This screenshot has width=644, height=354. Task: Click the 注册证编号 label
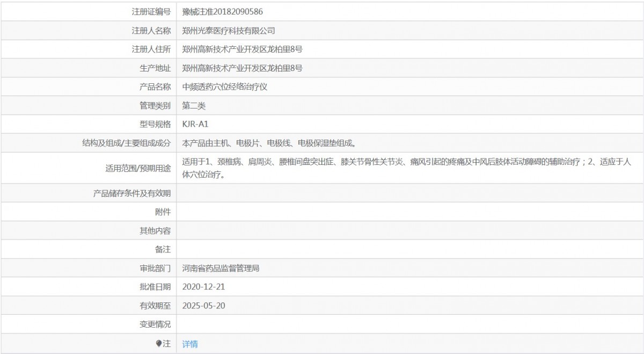[151, 11]
